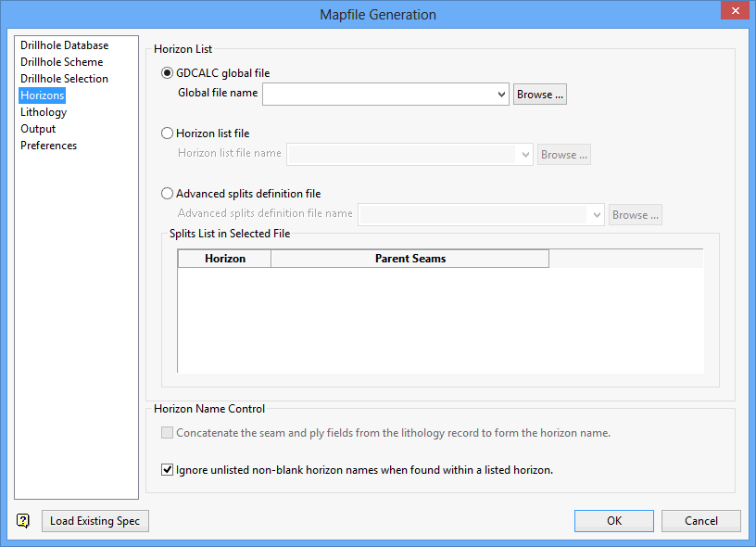Click the Horizon column header
Image resolution: width=756 pixels, height=547 pixels.
(224, 259)
